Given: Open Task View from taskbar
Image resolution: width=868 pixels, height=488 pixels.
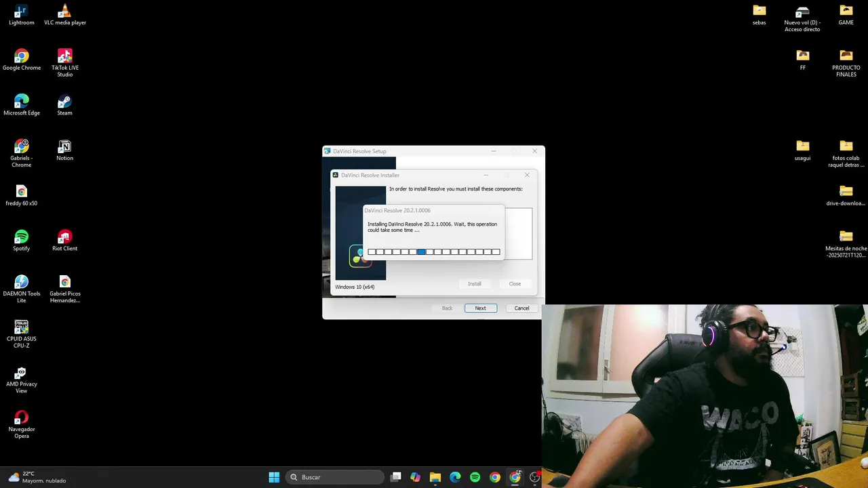Looking at the screenshot, I should click(396, 477).
